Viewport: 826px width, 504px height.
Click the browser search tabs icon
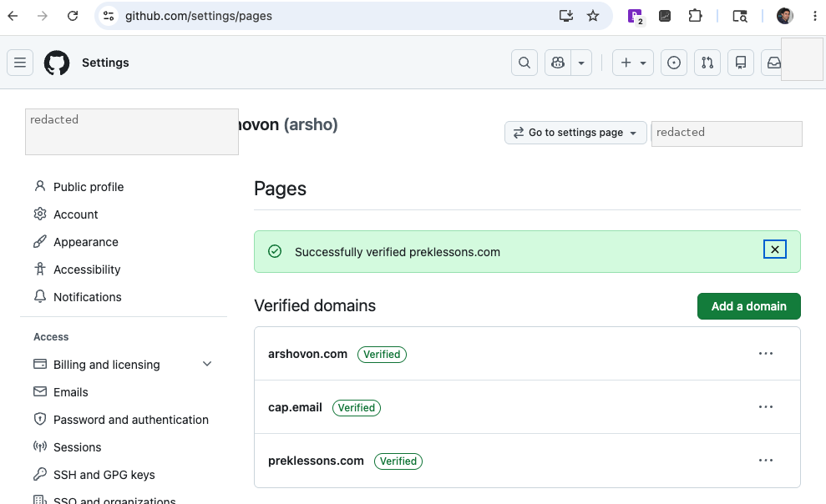click(x=740, y=17)
